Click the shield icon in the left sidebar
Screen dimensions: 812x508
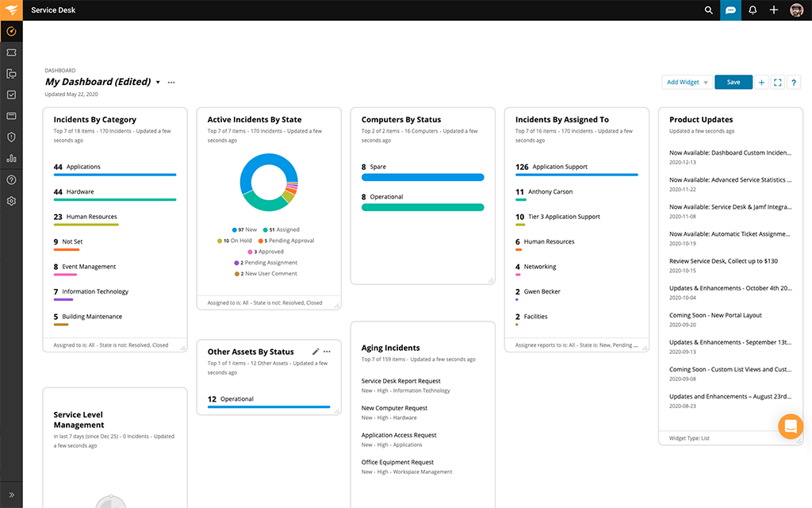pyautogui.click(x=11, y=137)
